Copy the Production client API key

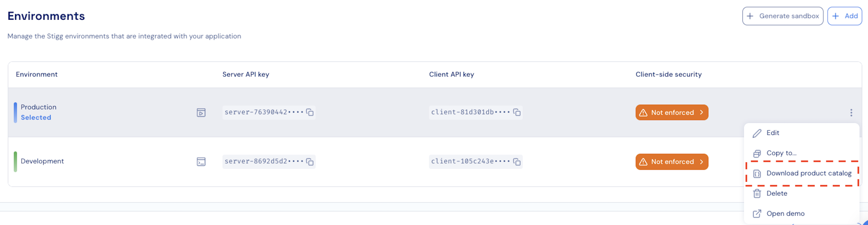pos(516,112)
